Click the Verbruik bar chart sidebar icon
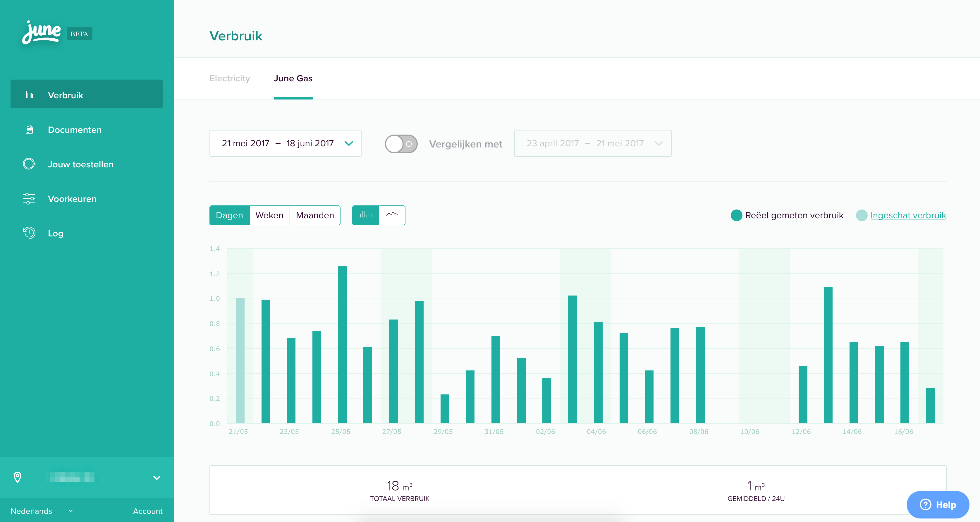Screen dimensions: 980x522 click(x=29, y=95)
